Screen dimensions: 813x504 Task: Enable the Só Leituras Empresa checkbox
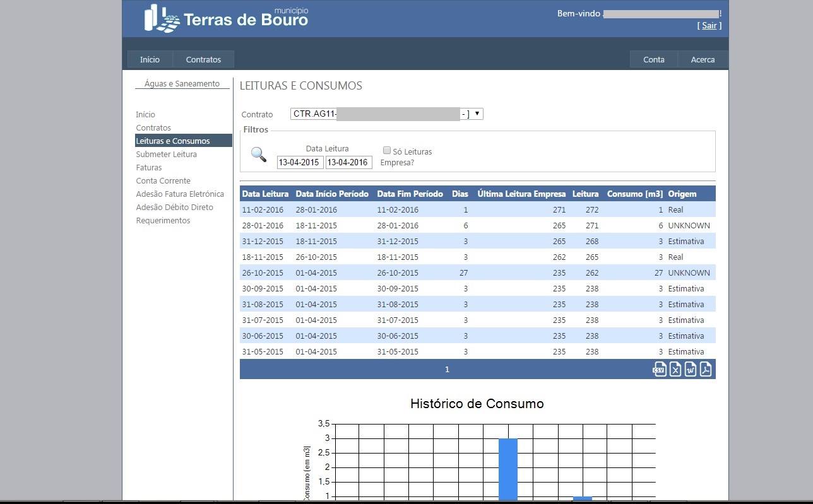pos(387,150)
